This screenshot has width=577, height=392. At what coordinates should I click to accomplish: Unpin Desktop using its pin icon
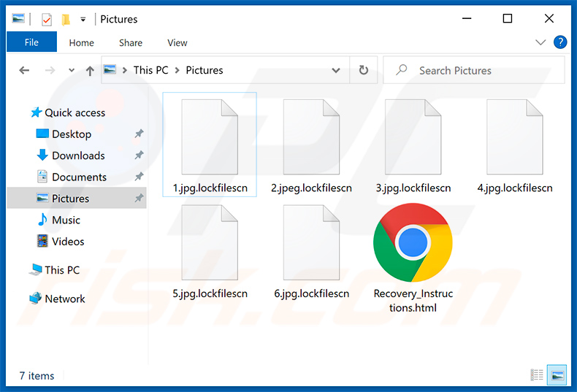(x=139, y=134)
